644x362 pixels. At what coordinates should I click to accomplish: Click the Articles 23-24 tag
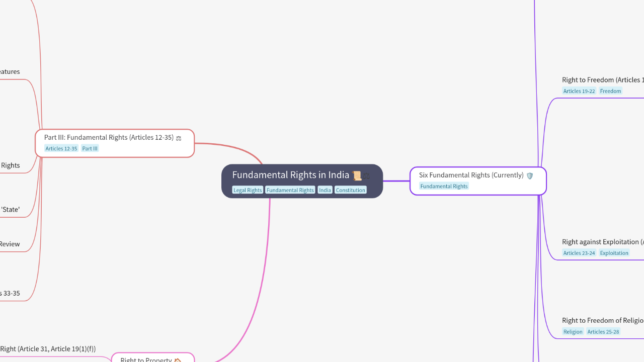(x=579, y=253)
